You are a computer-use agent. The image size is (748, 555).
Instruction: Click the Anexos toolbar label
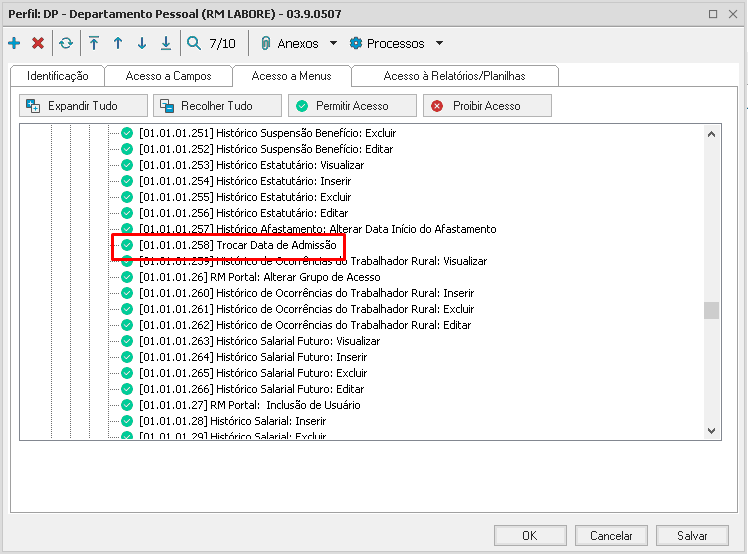coord(298,43)
